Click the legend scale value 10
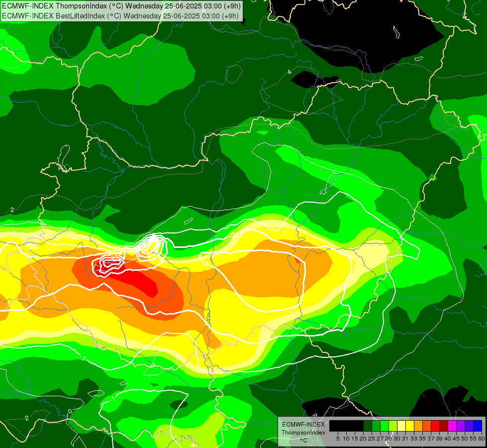The image size is (487, 448). click(346, 439)
